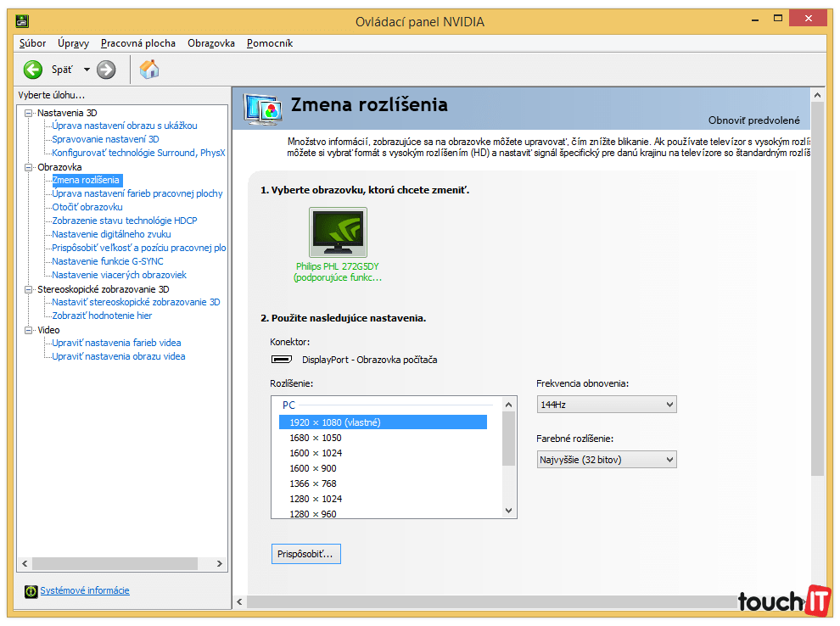Select the Philips PHL 272G5DY monitor icon
Viewport: 840px width, 626px height.
pyautogui.click(x=339, y=232)
